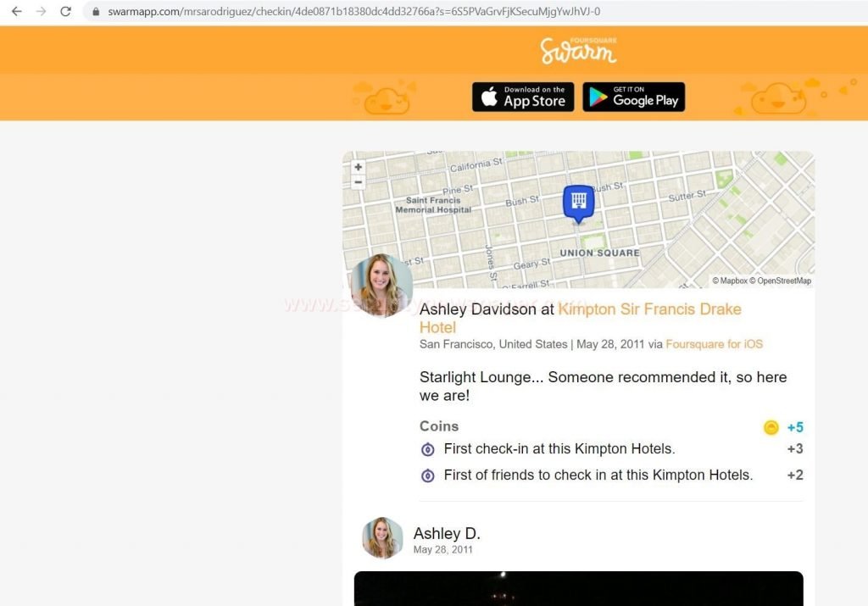Click icon beside First of friends row
Image resolution: width=868 pixels, height=606 pixels.
(x=428, y=475)
